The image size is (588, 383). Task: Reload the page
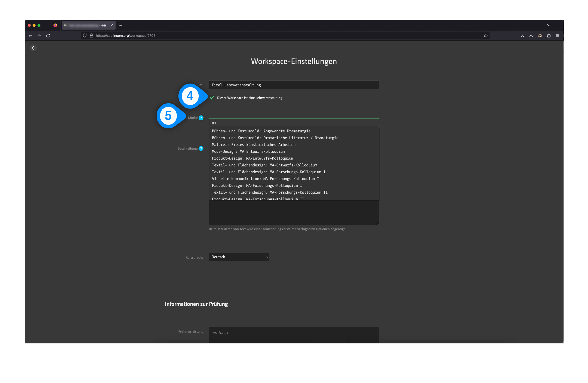(x=48, y=36)
